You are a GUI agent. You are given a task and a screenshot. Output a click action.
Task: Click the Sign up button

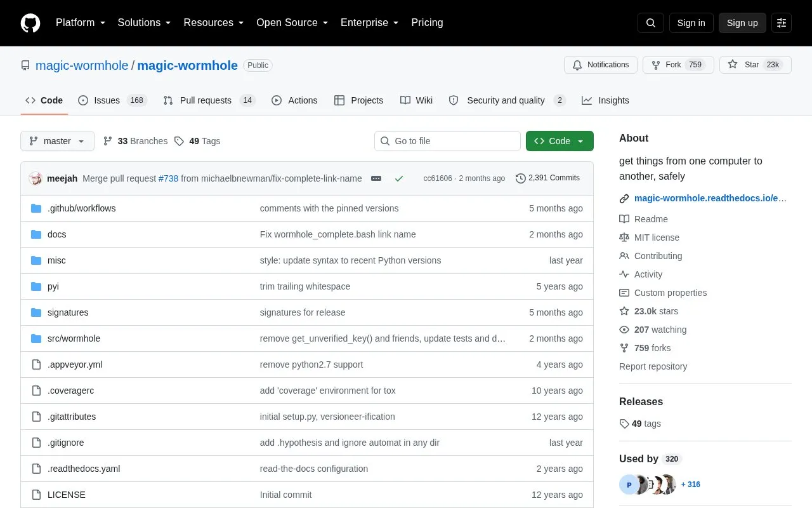[742, 23]
